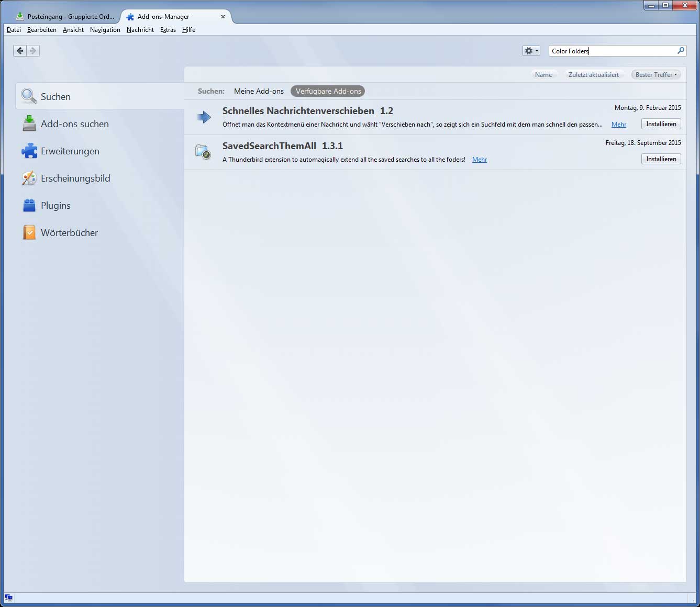Open the Nachricht menu
700x607 pixels.
(140, 30)
